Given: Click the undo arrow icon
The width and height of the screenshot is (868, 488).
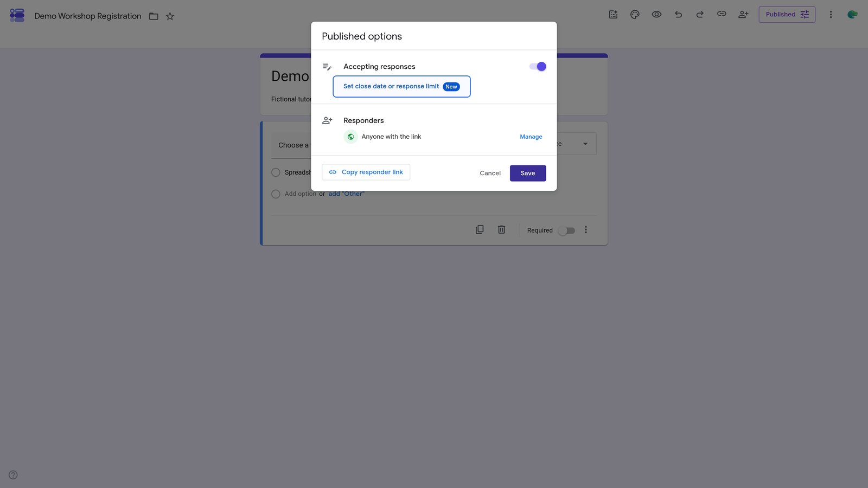Looking at the screenshot, I should click(x=678, y=15).
